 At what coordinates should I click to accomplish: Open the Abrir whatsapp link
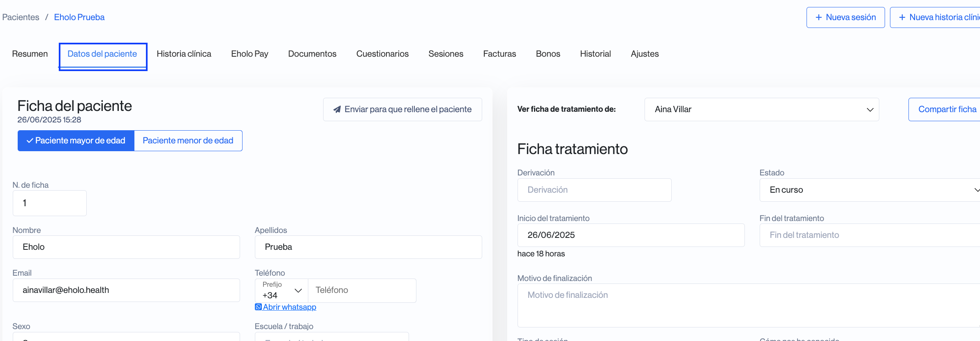(289, 307)
